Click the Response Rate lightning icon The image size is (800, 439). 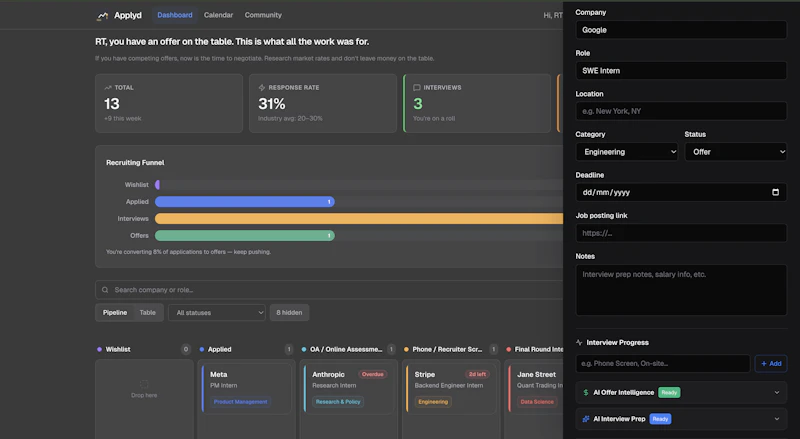(262, 88)
